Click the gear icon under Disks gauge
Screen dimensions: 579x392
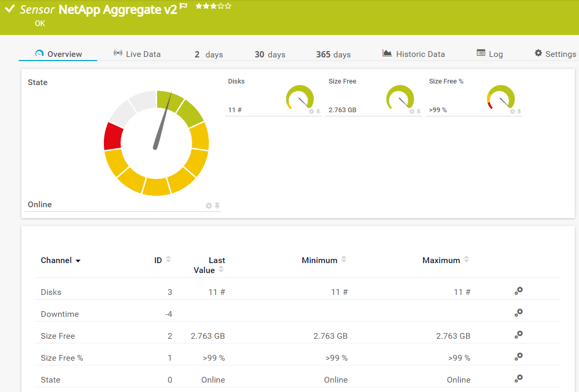tap(311, 112)
